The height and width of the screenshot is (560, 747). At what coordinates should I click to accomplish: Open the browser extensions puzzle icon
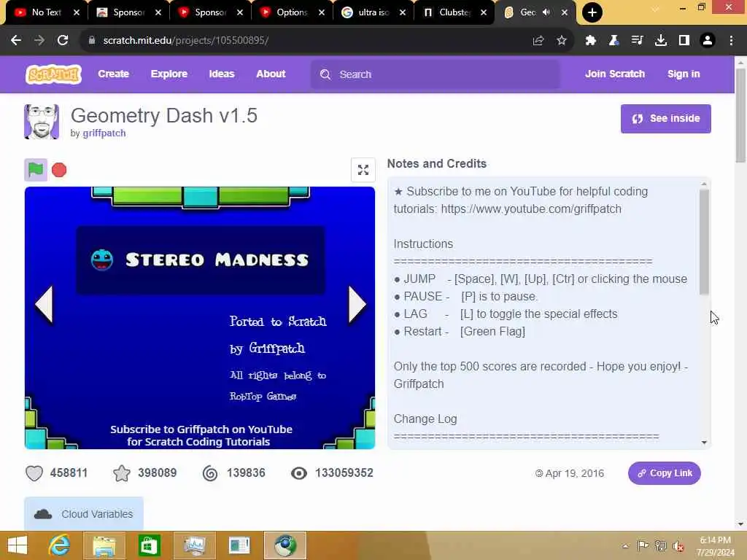point(591,41)
